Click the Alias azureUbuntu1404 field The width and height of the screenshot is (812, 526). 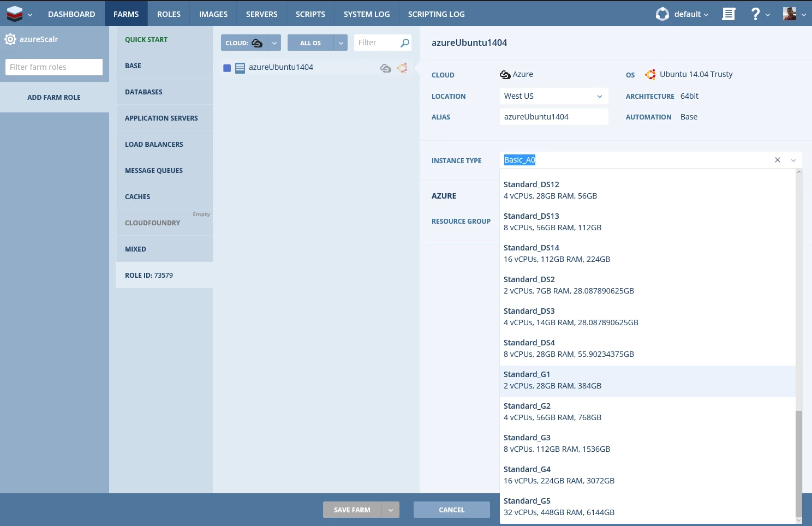[554, 117]
